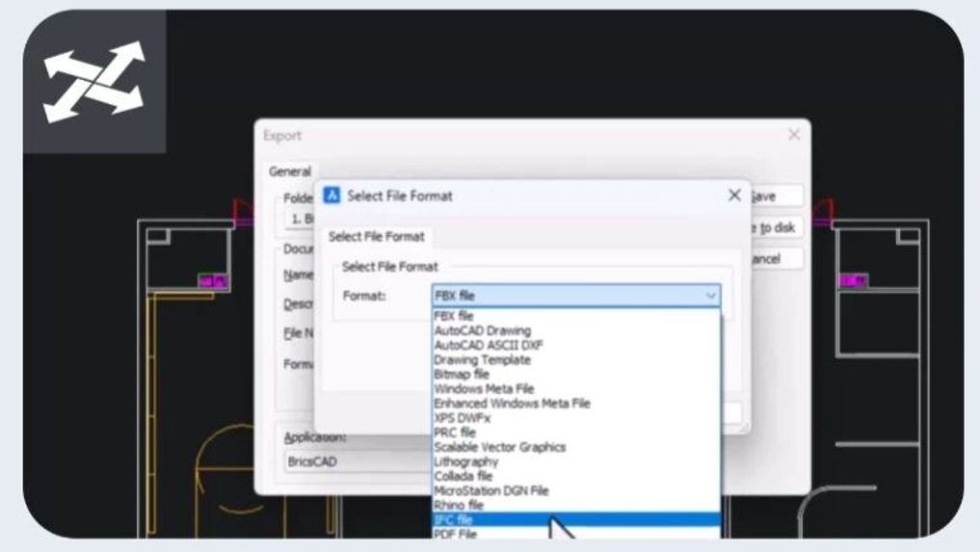The height and width of the screenshot is (552, 980).
Task: Pick PRC file format
Action: (575, 433)
